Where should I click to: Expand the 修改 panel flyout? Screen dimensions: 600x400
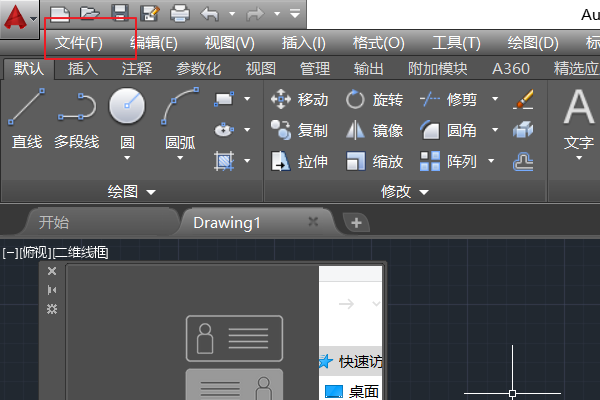coord(404,191)
